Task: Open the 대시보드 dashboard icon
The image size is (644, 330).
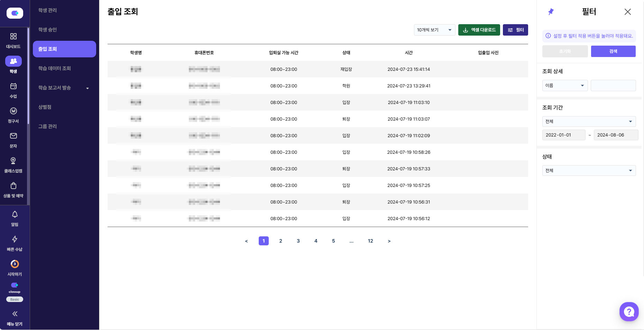Action: 13,37
